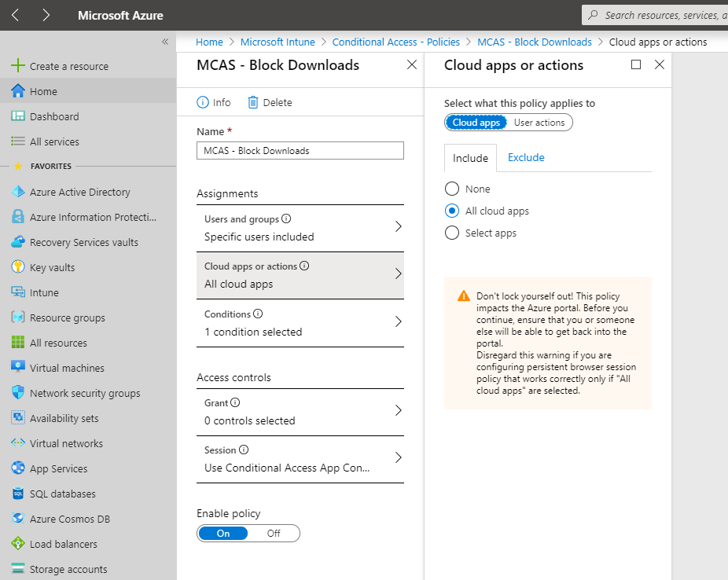Expand the Session access control chevron
Viewport: 728px width, 580px height.
coord(398,457)
